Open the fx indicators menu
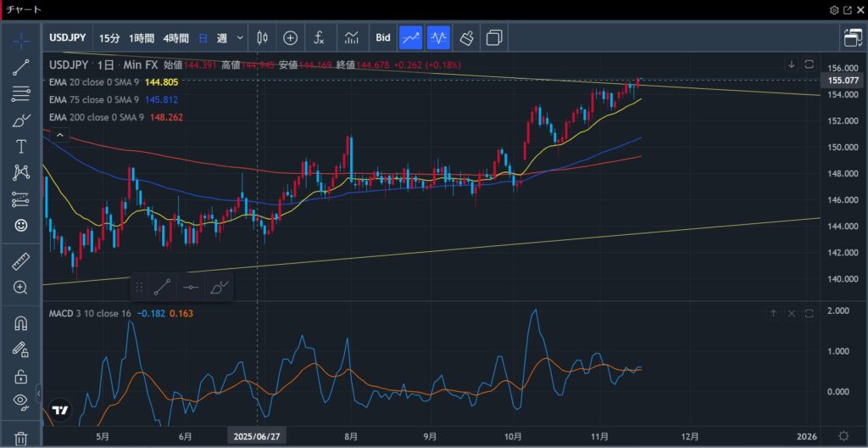This screenshot has height=448, width=868. [x=319, y=38]
